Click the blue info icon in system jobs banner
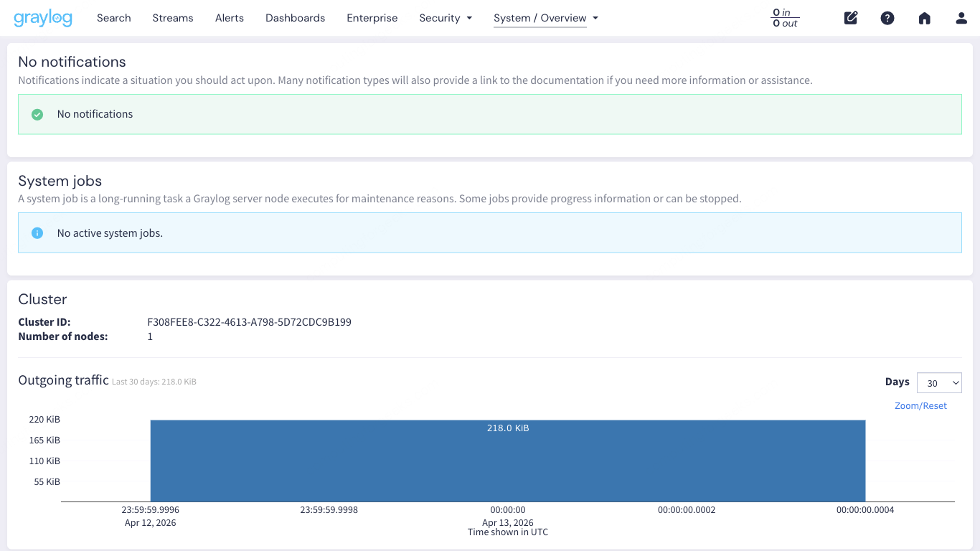The height and width of the screenshot is (551, 980). click(37, 232)
